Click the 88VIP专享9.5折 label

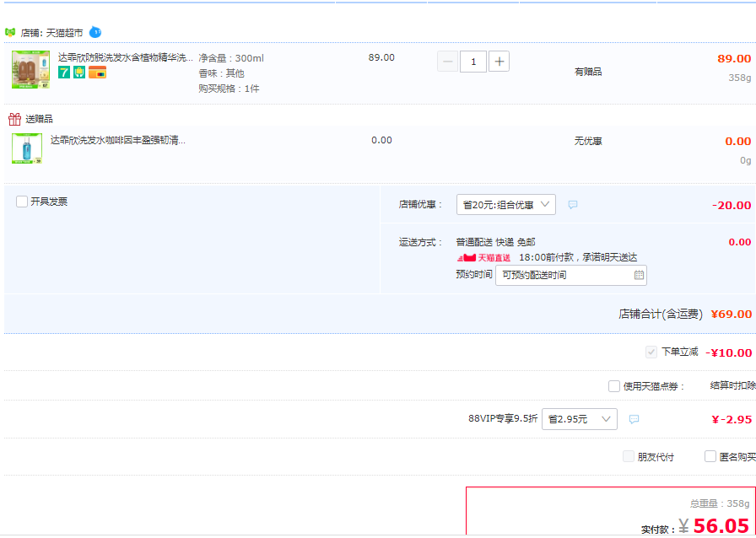[x=503, y=418]
